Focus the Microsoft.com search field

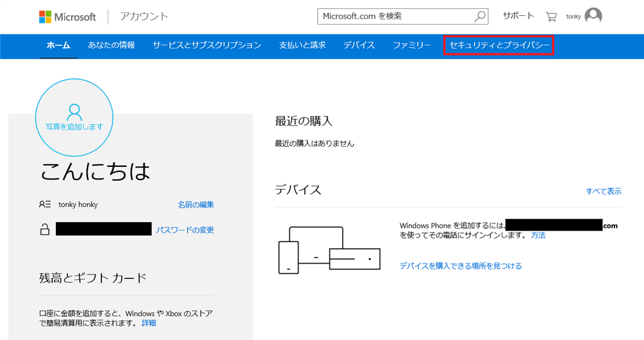pos(402,16)
